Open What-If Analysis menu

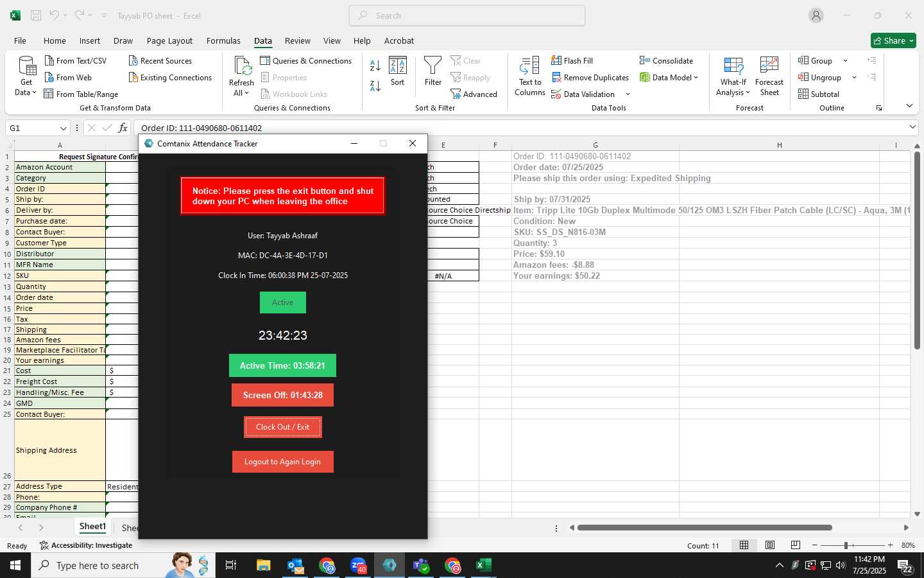[x=733, y=77]
